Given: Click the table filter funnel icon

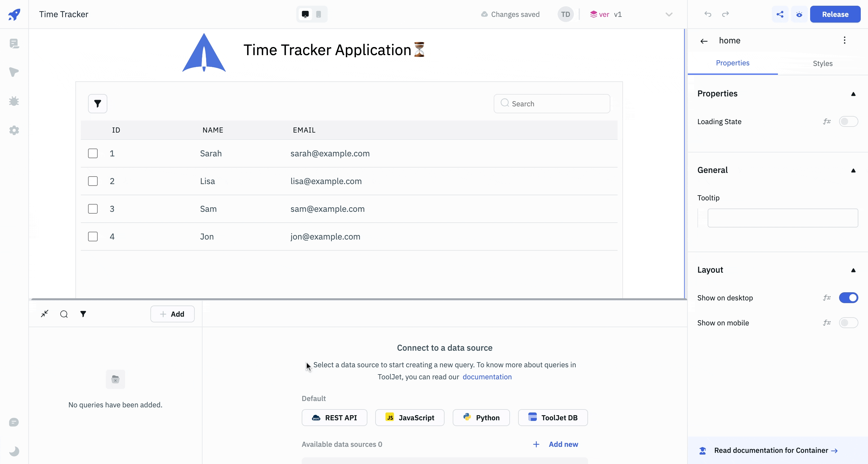Looking at the screenshot, I should (97, 104).
